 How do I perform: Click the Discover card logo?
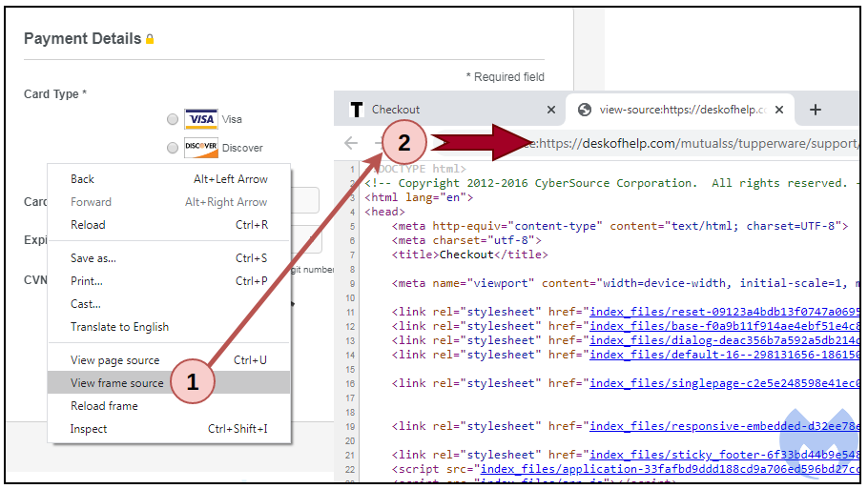coord(201,148)
